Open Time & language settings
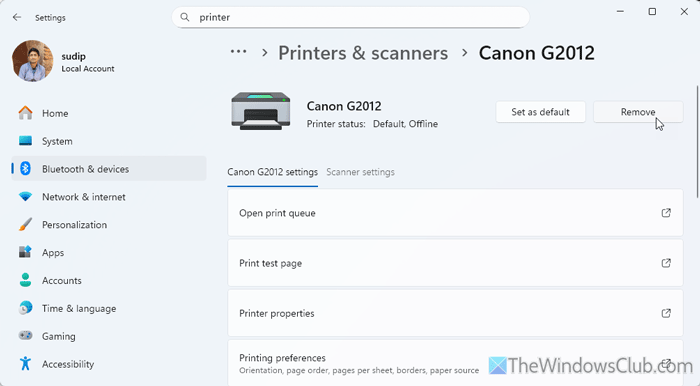Image resolution: width=700 pixels, height=386 pixels. pyautogui.click(x=109, y=308)
